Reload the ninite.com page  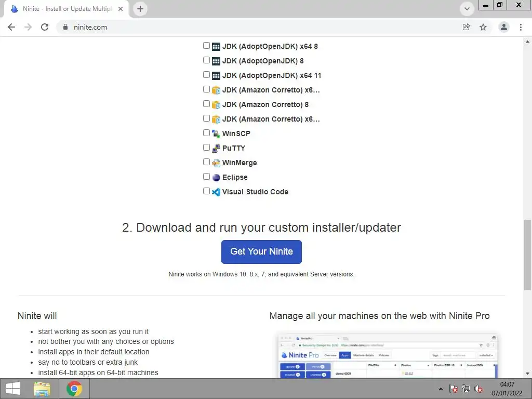tap(45, 27)
